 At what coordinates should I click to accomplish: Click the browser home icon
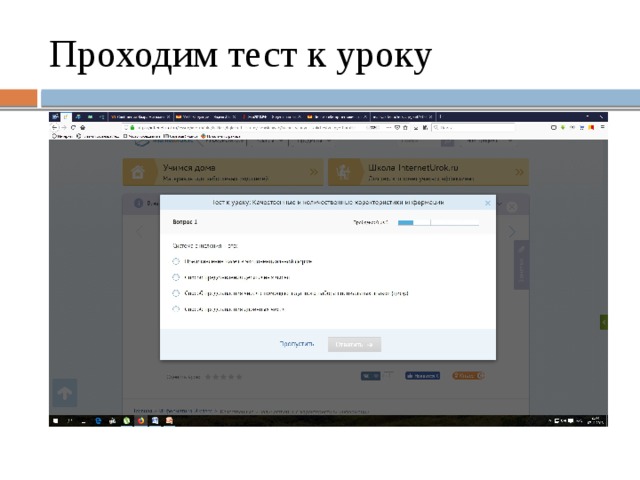tap(83, 128)
